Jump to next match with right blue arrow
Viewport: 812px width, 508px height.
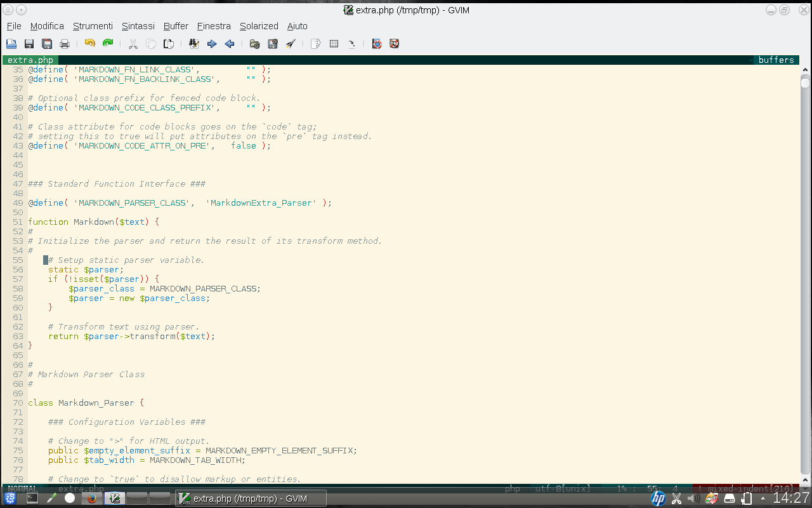212,44
